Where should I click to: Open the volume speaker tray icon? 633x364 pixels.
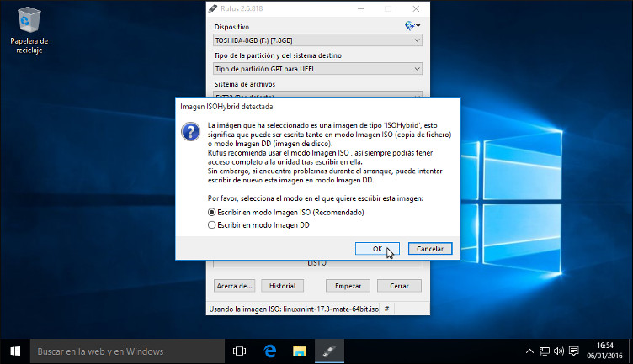559,351
